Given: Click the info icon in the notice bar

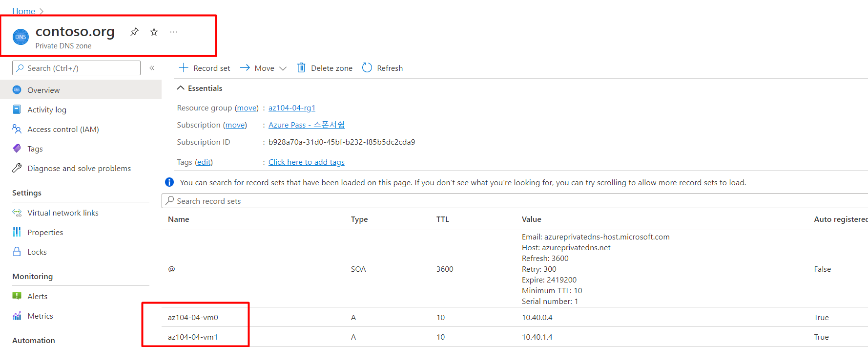Looking at the screenshot, I should [169, 182].
